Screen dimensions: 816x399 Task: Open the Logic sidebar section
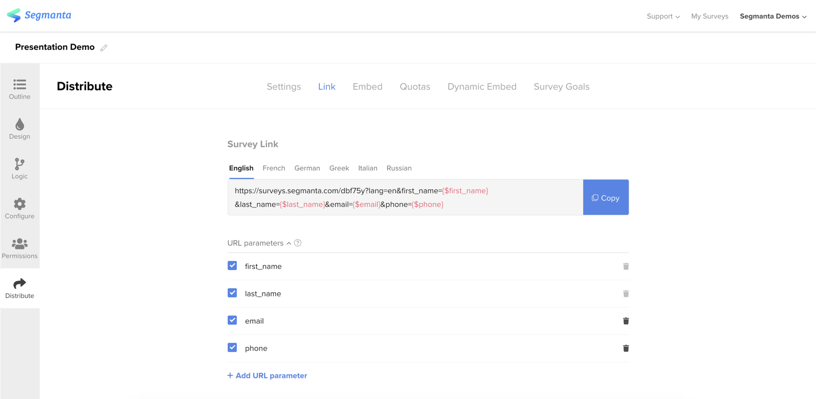[x=20, y=169]
